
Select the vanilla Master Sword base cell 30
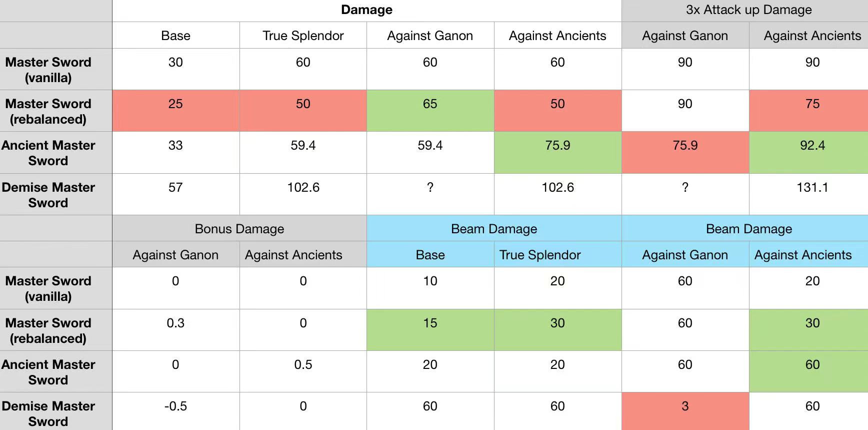pyautogui.click(x=175, y=63)
